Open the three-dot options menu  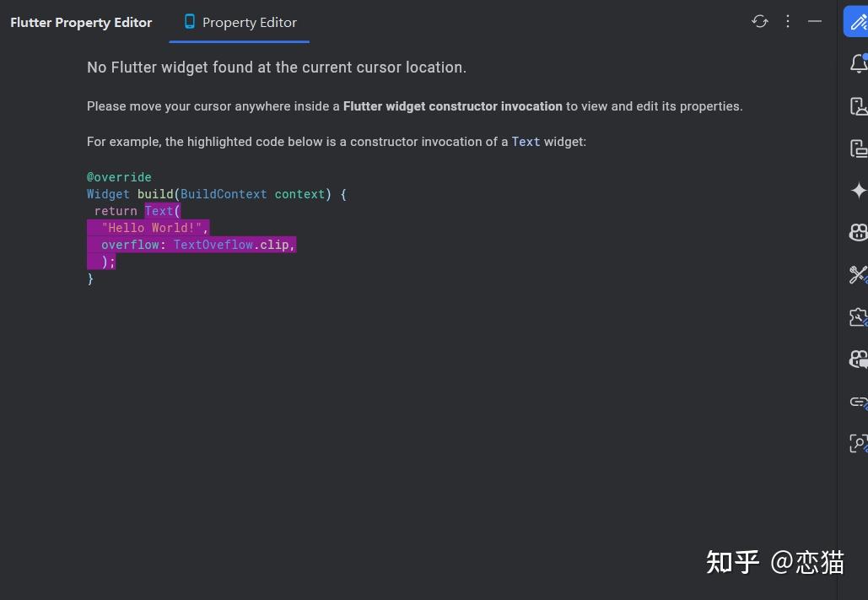(x=787, y=21)
